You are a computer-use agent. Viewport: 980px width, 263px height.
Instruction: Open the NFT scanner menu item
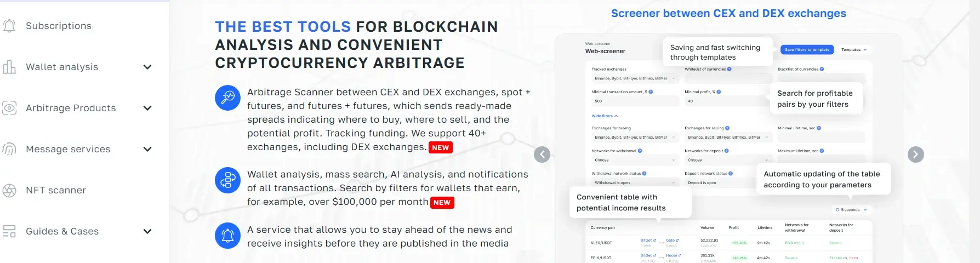(x=56, y=190)
